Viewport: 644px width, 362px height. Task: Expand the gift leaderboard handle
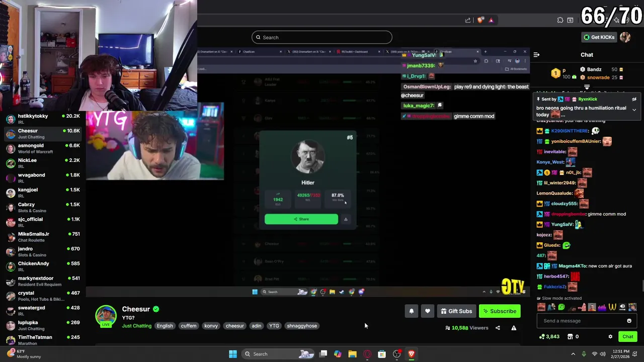(587, 87)
